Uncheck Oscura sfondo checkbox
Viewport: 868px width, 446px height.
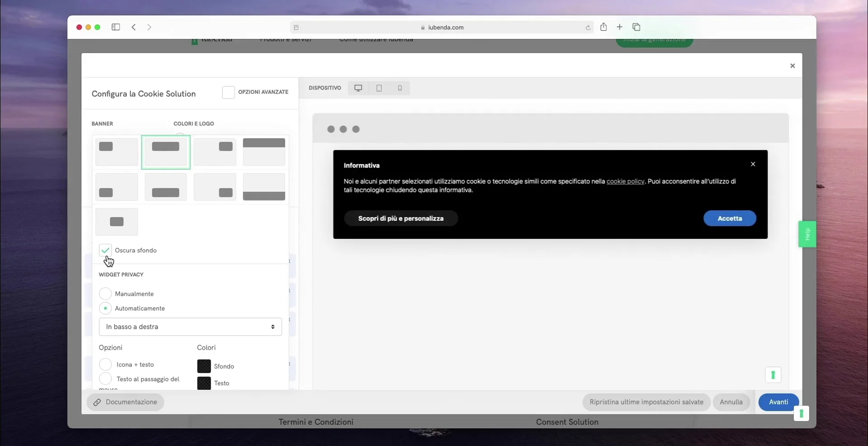[x=105, y=250]
